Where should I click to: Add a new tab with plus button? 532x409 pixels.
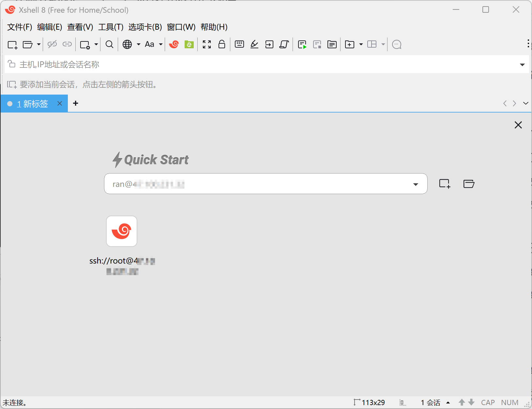[76, 103]
